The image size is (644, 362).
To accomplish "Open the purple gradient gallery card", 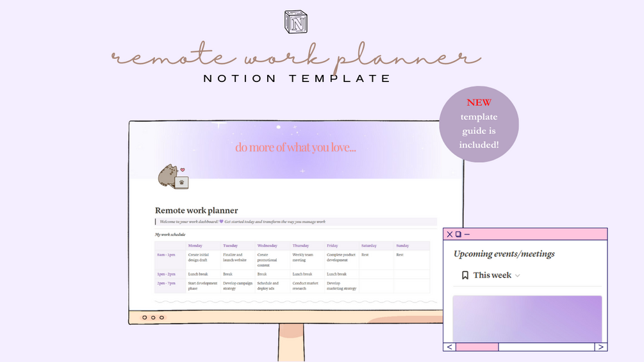I will click(527, 318).
